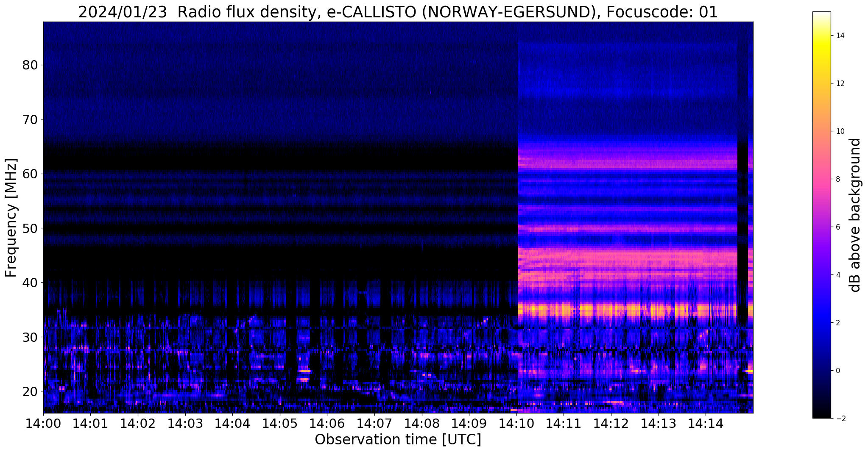Click the 14:08 time tick label
Image resolution: width=868 pixels, height=452 pixels.
[422, 423]
